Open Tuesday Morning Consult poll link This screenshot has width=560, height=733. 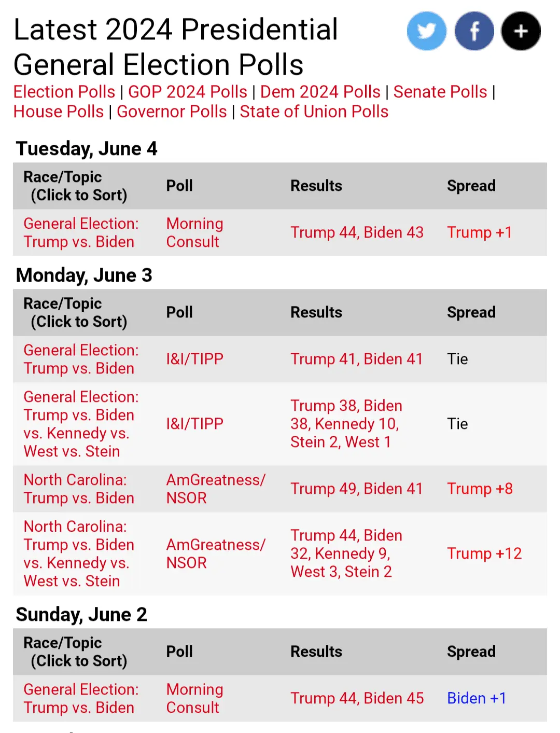[194, 232]
